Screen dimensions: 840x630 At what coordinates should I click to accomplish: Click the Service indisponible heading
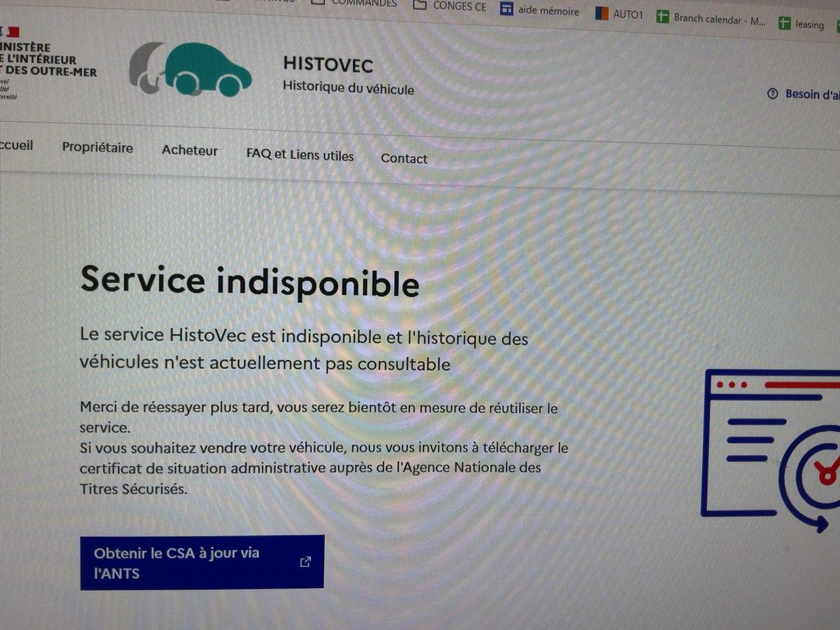(249, 281)
